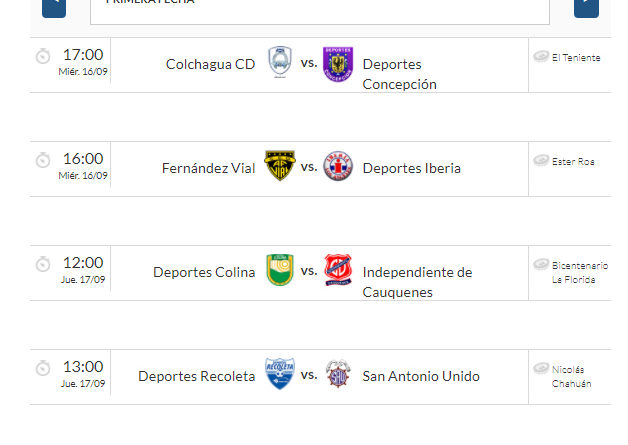Click the San Antonio Unido crest

338,373
